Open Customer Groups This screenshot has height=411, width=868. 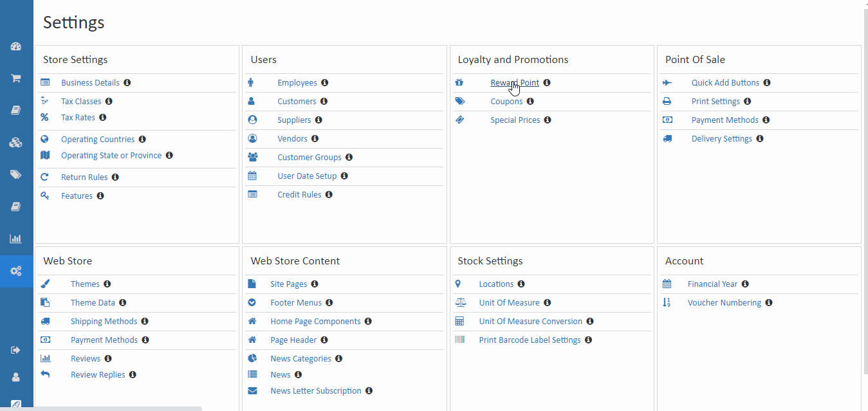[x=309, y=158]
